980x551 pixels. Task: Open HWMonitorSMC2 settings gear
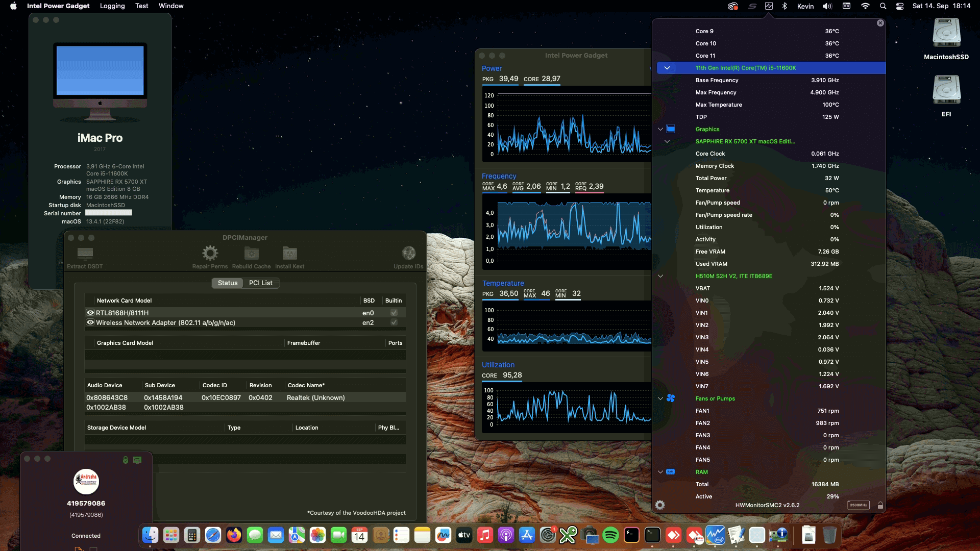pyautogui.click(x=660, y=505)
